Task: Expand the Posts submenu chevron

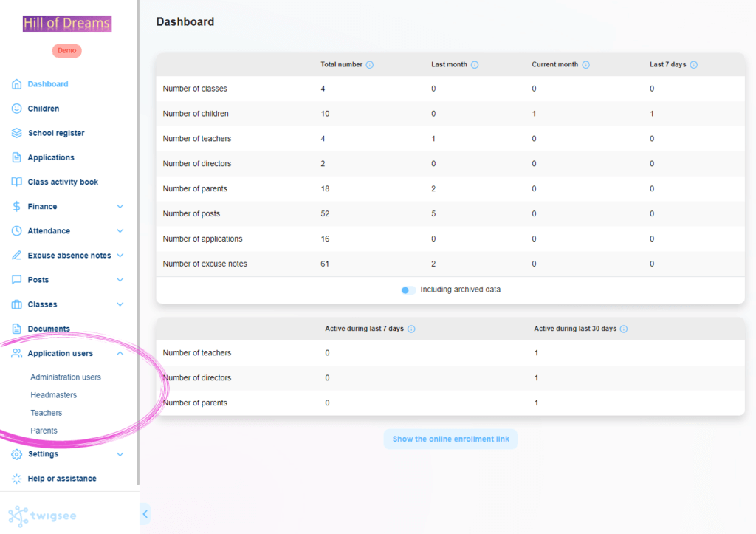Action: [120, 280]
